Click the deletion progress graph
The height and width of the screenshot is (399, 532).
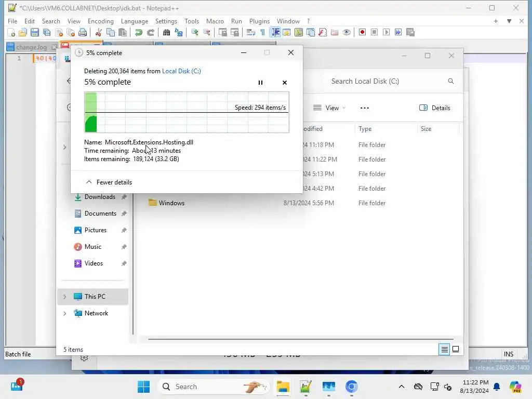pos(187,112)
